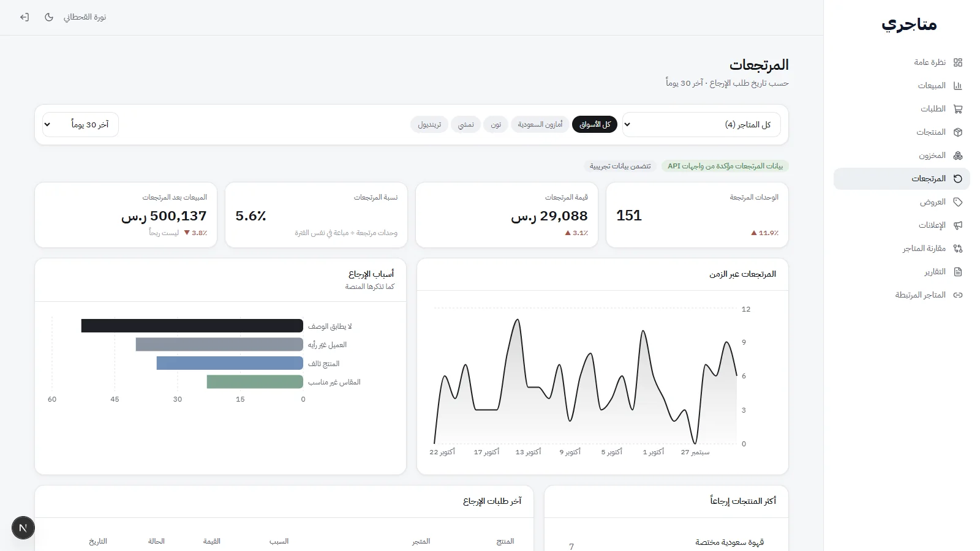Screen dimensions: 980x551
Task: Click the الوحدات المرتجعة value 151
Action: pos(629,216)
